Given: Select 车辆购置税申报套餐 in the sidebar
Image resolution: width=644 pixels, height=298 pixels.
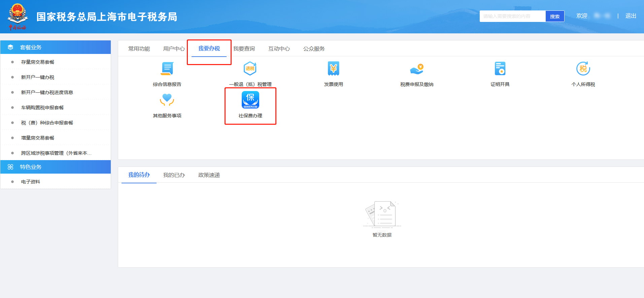Looking at the screenshot, I should pyautogui.click(x=42, y=108).
